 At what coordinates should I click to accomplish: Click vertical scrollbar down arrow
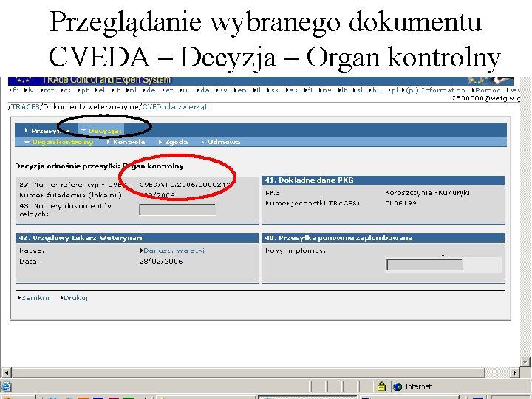[x=526, y=361]
